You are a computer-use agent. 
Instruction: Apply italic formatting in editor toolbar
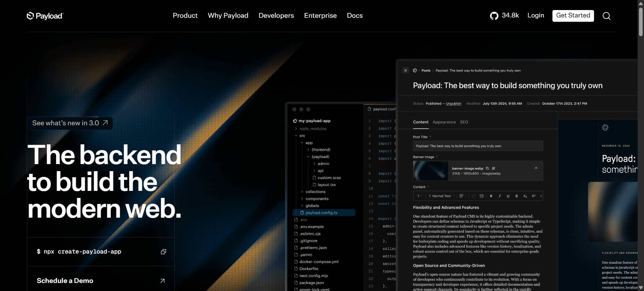pyautogui.click(x=499, y=196)
